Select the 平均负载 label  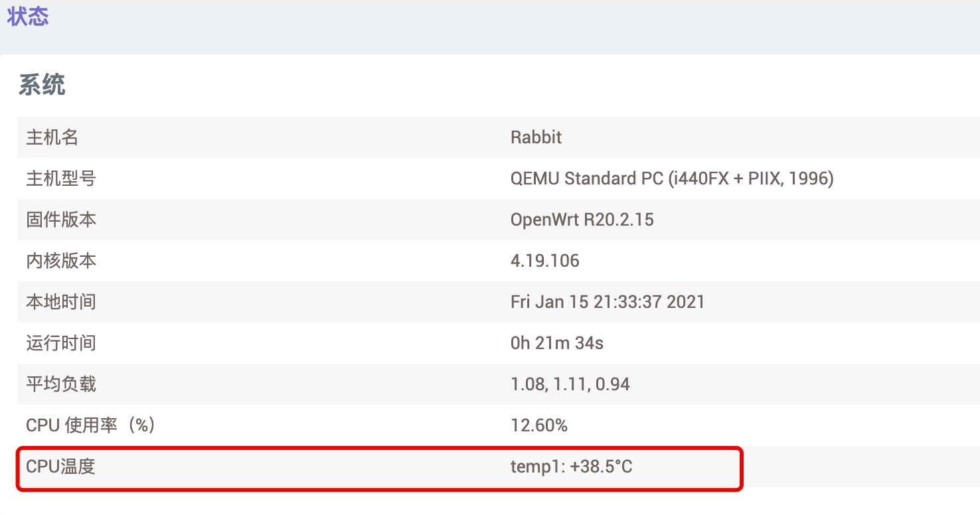(x=60, y=384)
